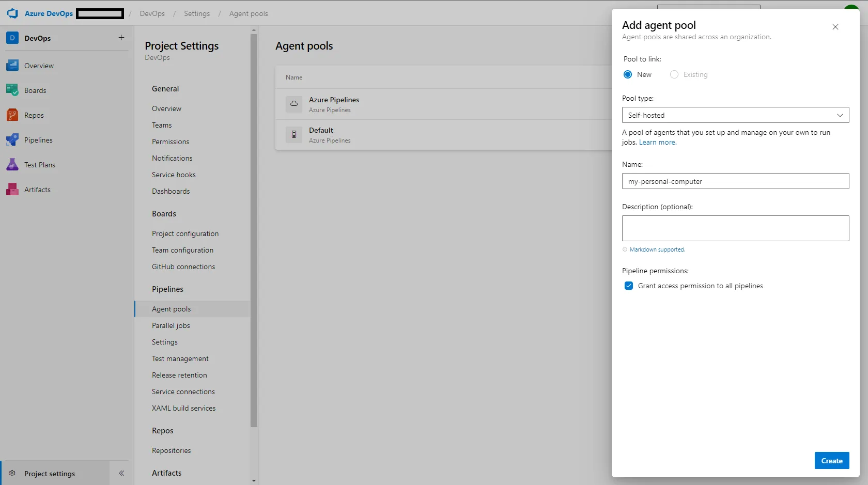Open the Test Plans flask icon
The height and width of the screenshot is (485, 868).
pos(12,165)
